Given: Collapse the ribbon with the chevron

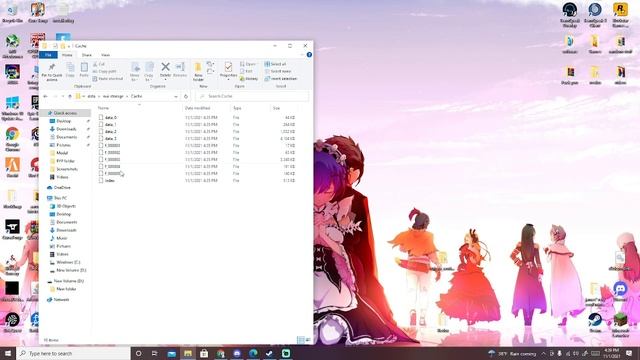Looking at the screenshot, I should (x=302, y=55).
